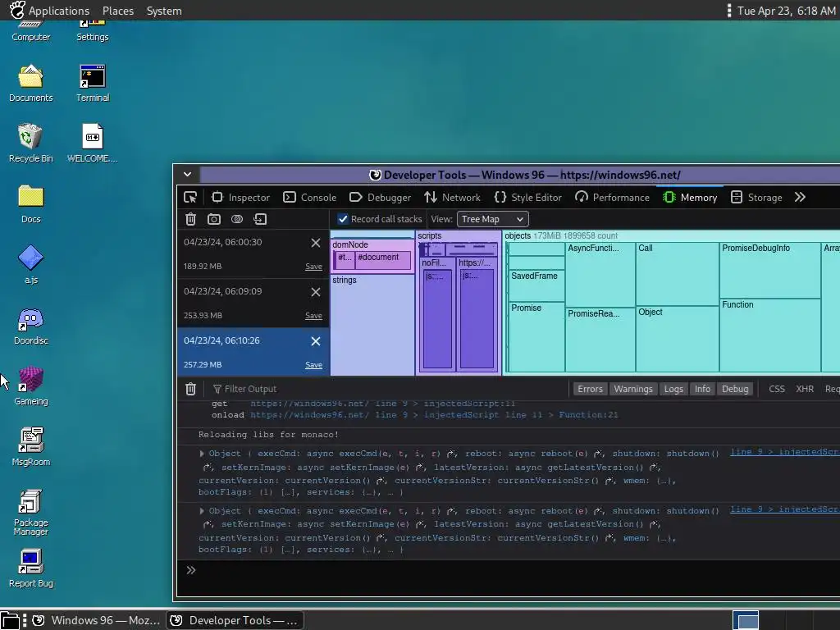Open the Documents folder icon
Screen dimensions: 840x630
[30, 83]
